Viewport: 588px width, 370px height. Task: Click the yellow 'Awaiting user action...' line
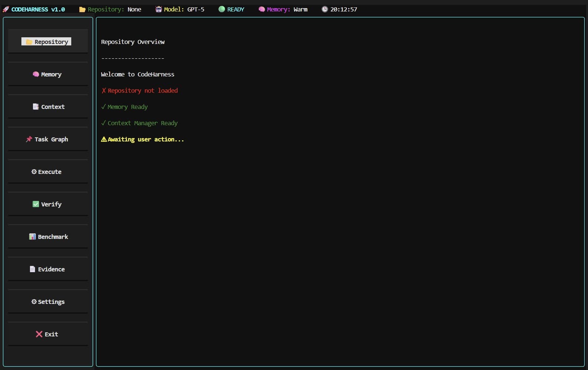[x=142, y=139]
